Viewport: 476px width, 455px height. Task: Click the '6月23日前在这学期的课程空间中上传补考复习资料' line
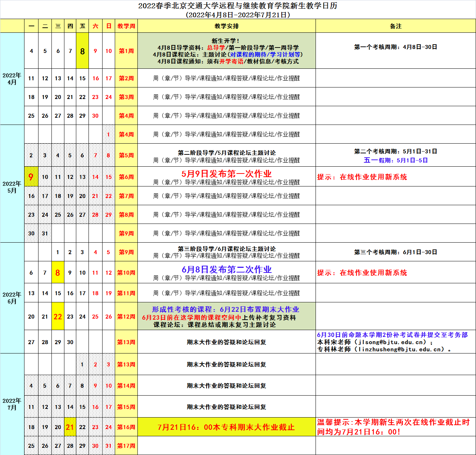219,317
